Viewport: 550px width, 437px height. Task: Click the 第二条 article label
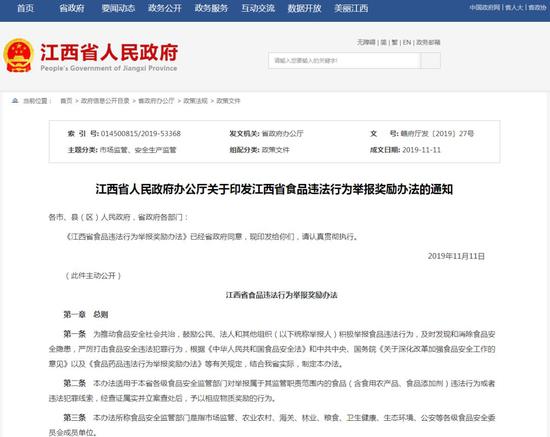[74, 383]
